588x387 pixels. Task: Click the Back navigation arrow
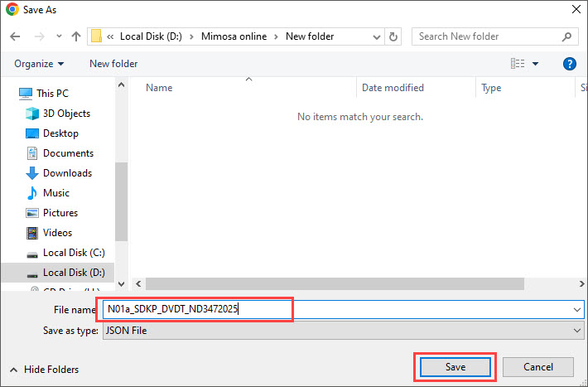(x=16, y=36)
